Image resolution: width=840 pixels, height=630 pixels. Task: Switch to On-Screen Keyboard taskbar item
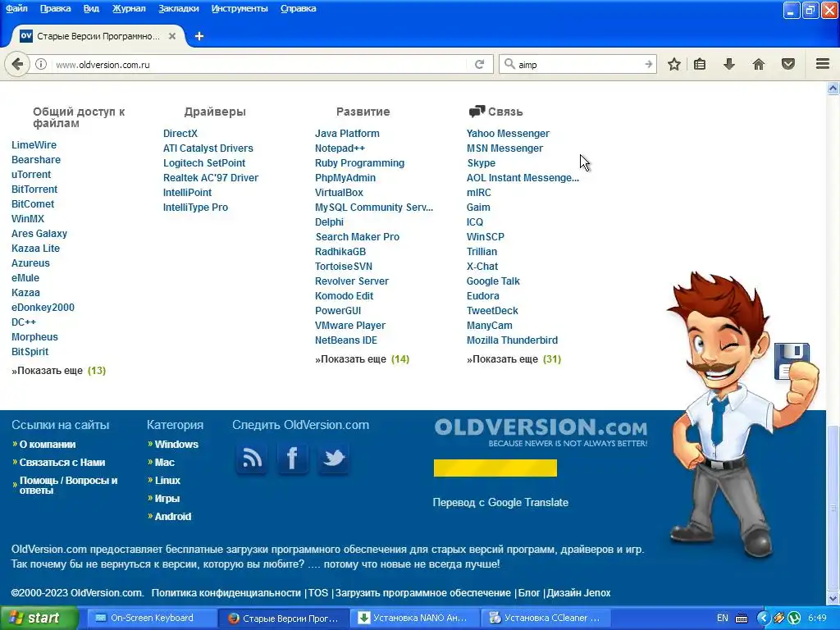[151, 618]
